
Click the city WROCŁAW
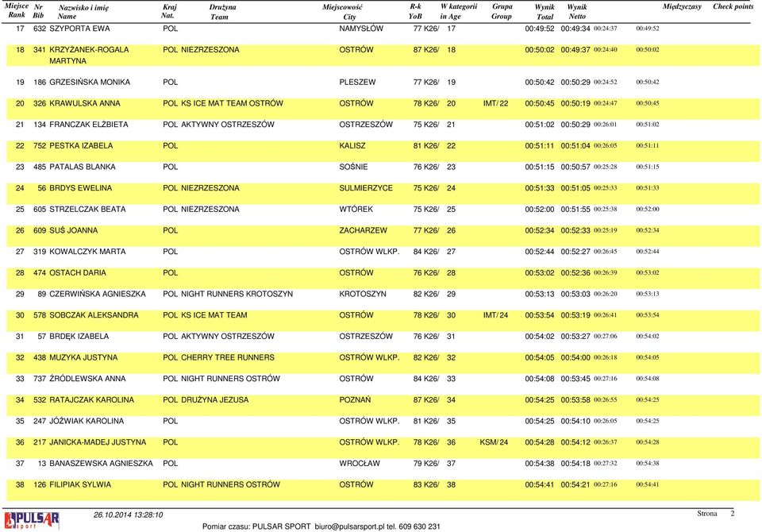click(x=360, y=464)
